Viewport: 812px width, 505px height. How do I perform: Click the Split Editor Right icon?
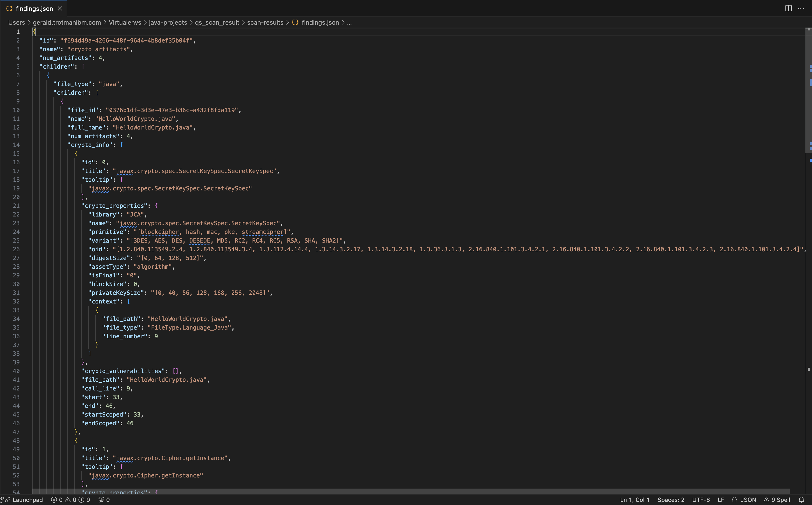click(788, 8)
